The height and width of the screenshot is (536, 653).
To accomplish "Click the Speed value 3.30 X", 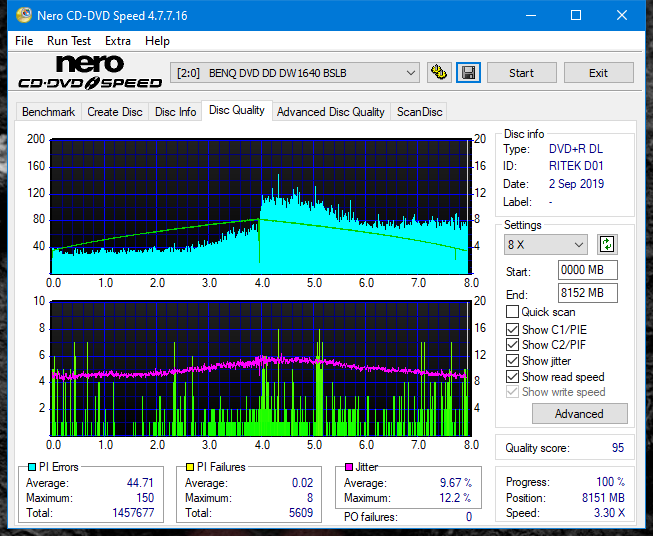I will [x=609, y=513].
